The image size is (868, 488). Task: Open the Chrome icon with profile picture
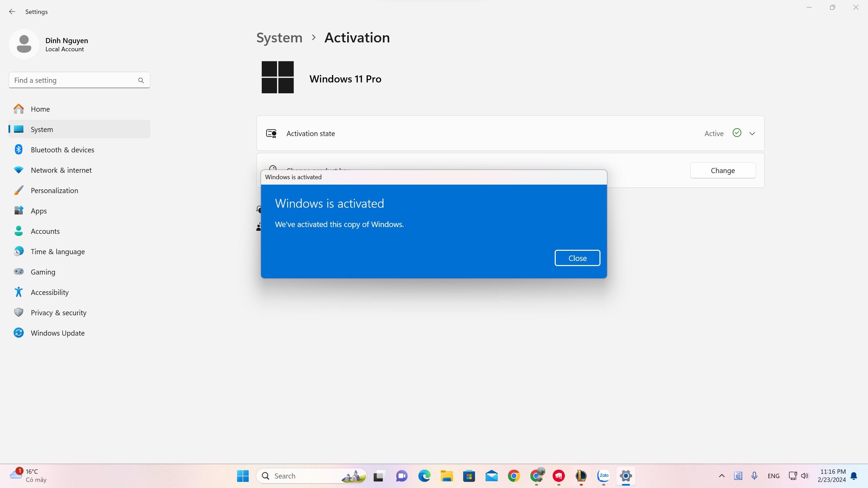click(537, 475)
